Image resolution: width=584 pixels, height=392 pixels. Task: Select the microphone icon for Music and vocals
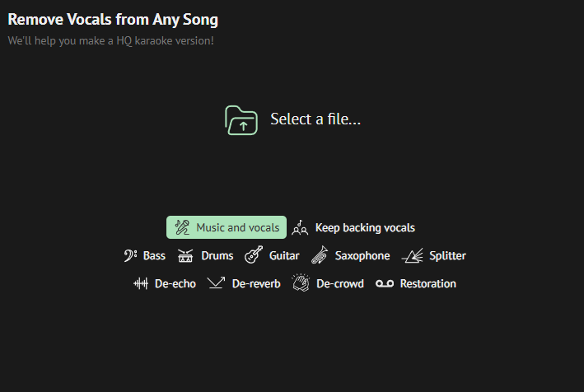(x=182, y=227)
